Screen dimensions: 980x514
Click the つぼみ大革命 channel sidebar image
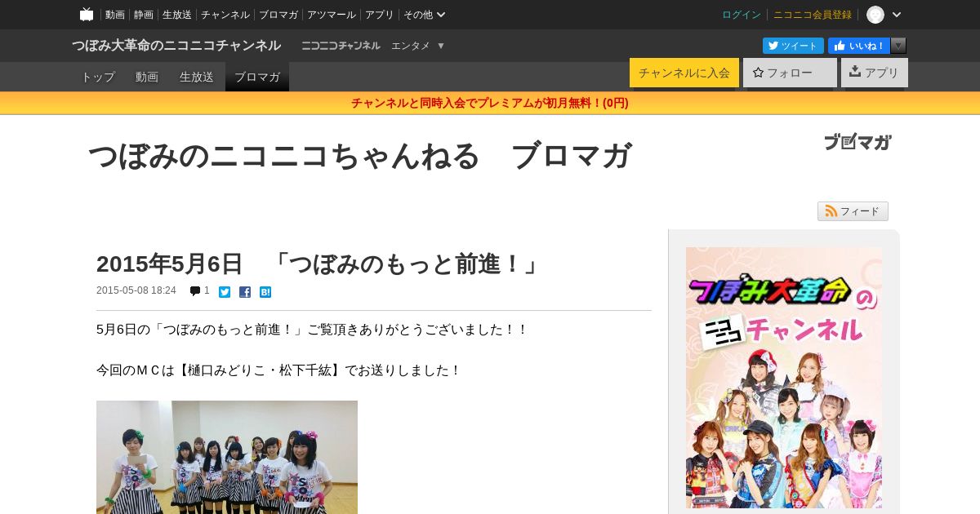coord(784,378)
